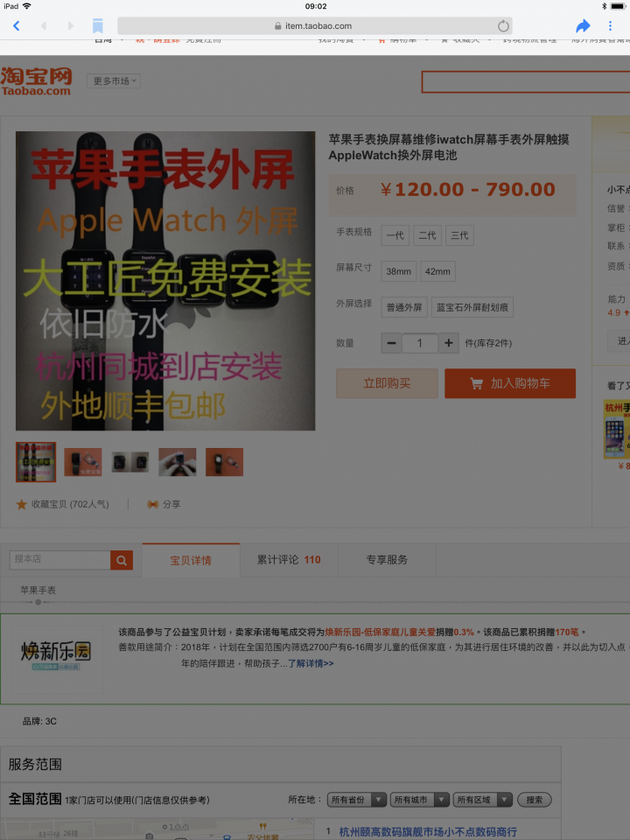Select third product thumbnail of two watches
This screenshot has height=840, width=630.
(x=130, y=462)
